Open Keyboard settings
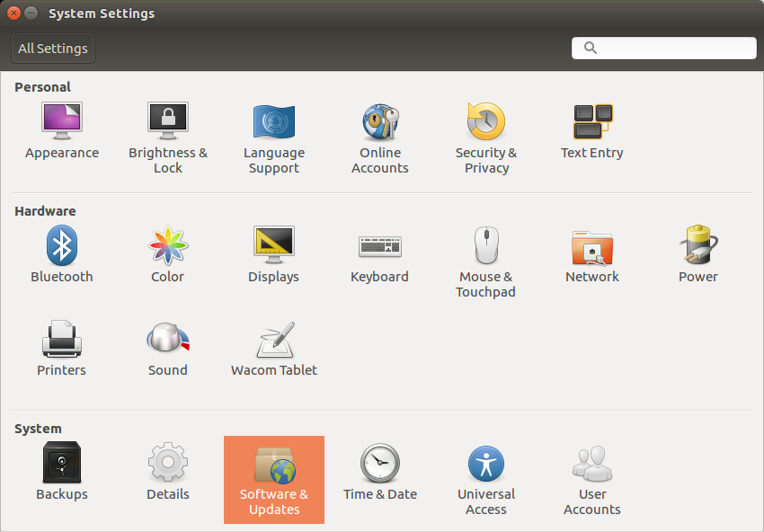The height and width of the screenshot is (532, 764). click(x=380, y=254)
